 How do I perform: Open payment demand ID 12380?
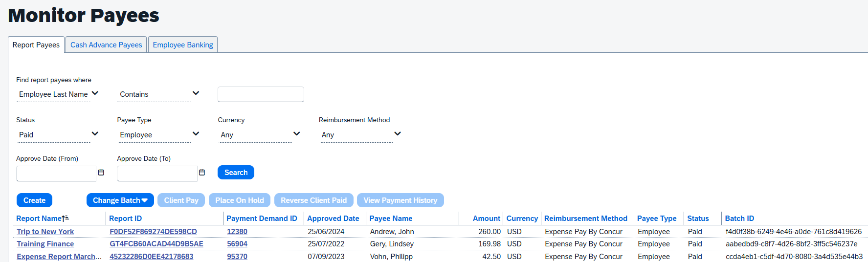(237, 232)
